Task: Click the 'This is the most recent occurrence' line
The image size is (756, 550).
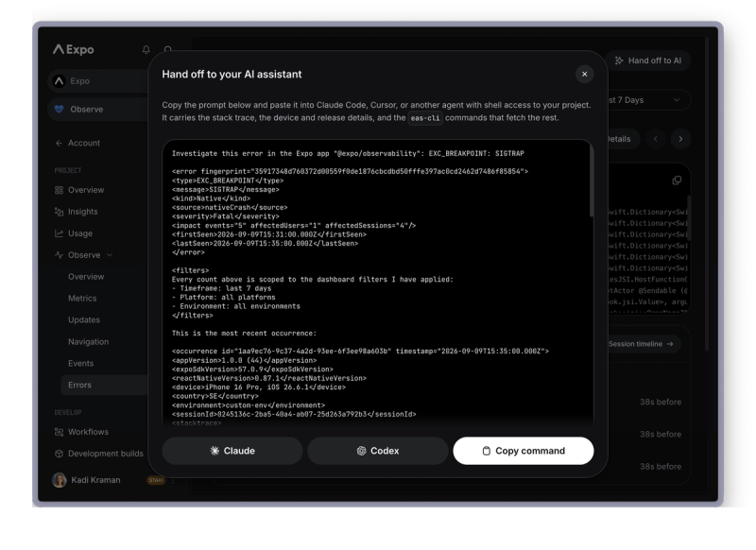Action: coord(244,333)
